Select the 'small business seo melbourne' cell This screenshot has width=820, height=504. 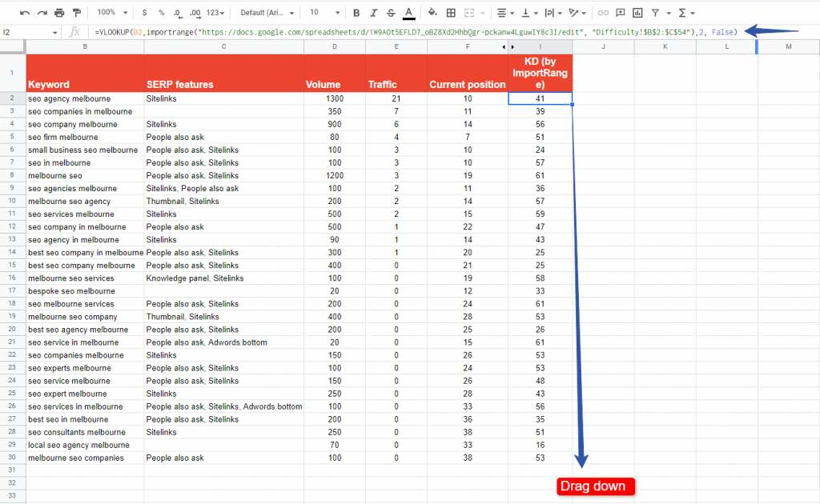point(85,150)
